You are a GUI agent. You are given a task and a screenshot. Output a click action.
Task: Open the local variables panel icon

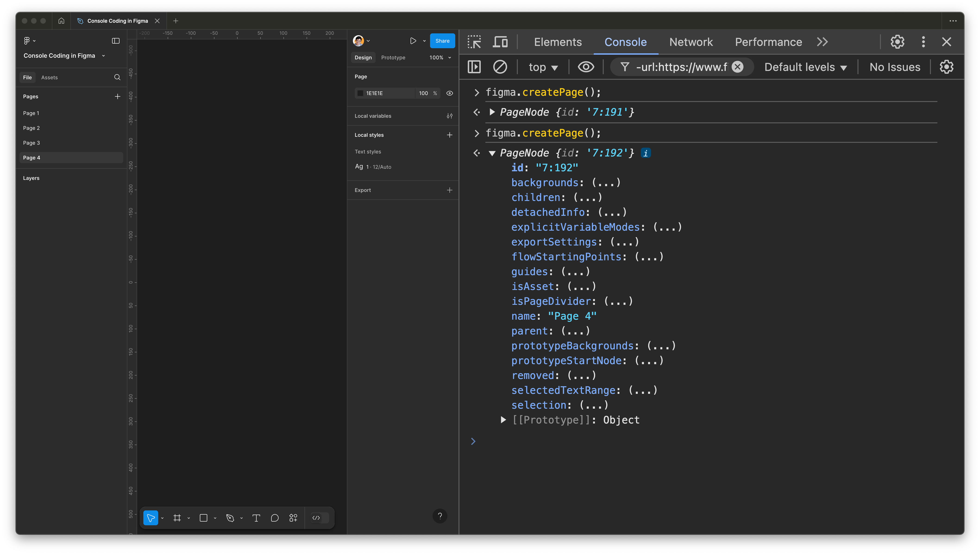pos(449,116)
